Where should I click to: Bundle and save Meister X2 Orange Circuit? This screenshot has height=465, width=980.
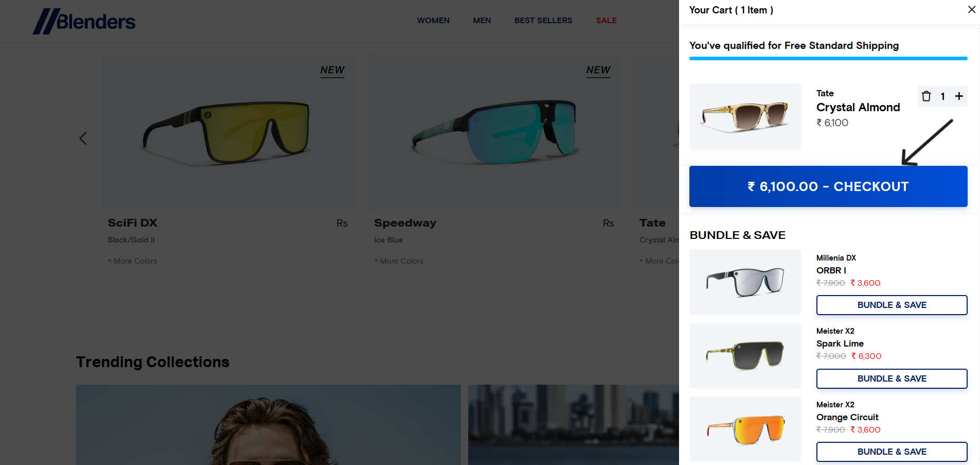point(892,452)
